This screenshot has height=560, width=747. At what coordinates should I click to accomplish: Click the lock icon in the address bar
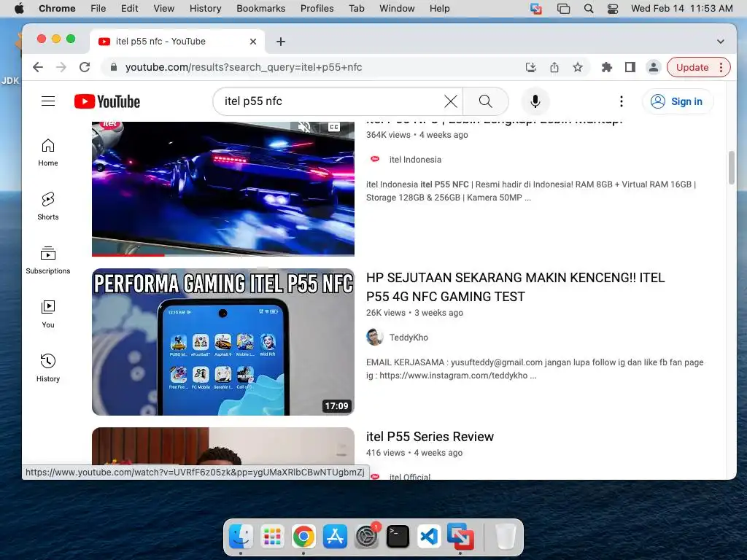point(113,67)
